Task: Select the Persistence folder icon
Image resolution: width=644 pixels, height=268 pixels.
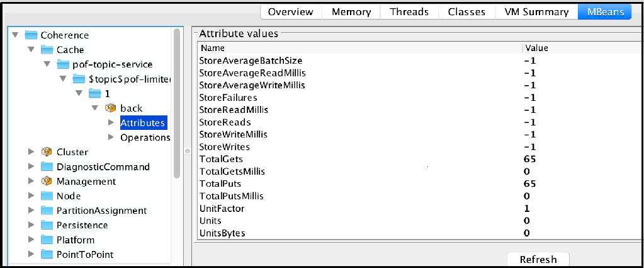Action: [47, 225]
